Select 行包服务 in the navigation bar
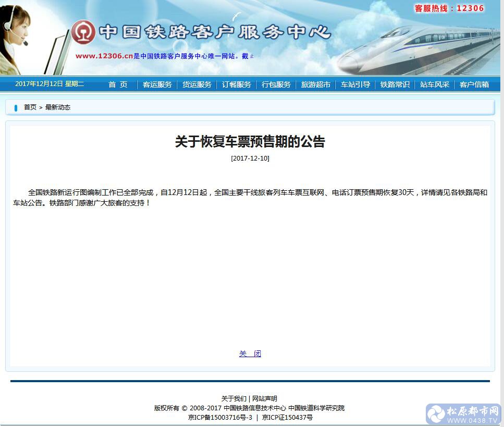This screenshot has height=427, width=504. point(276,84)
